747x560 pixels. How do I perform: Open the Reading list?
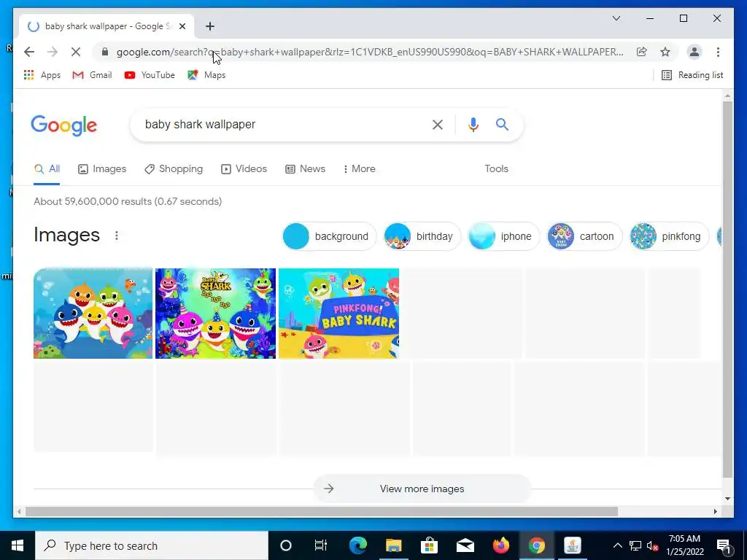point(692,75)
